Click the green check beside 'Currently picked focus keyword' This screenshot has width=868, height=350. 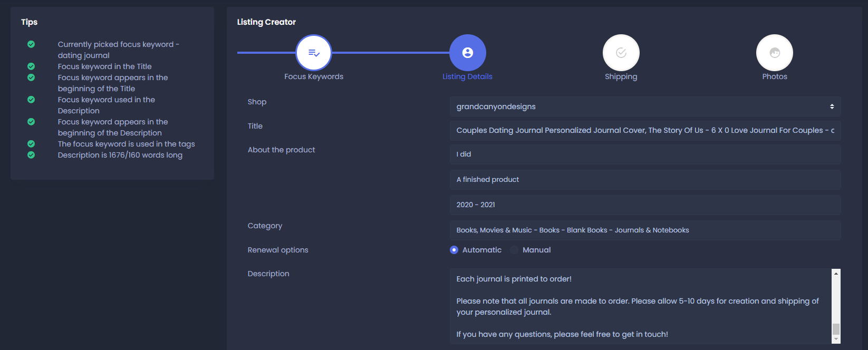(x=31, y=44)
